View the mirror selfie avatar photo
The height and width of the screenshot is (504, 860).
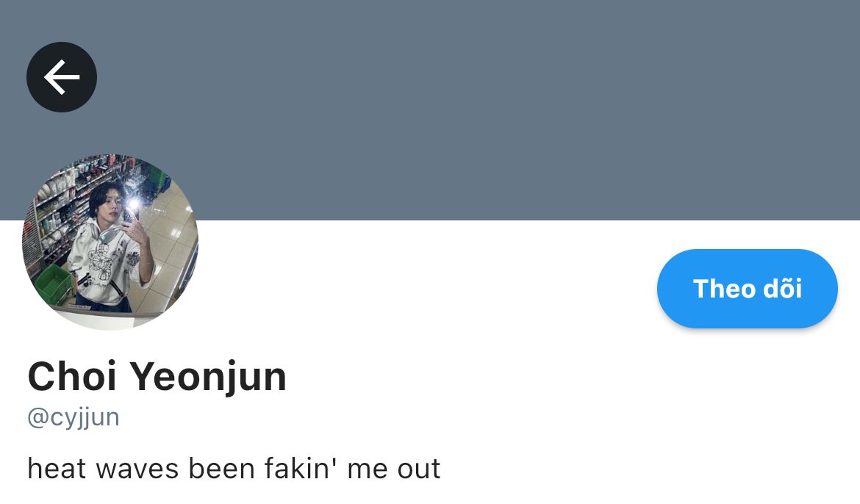coord(110,242)
